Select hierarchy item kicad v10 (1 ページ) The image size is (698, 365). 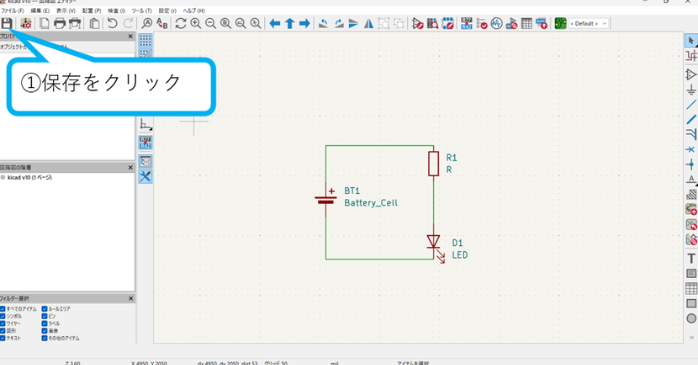[x=29, y=177]
